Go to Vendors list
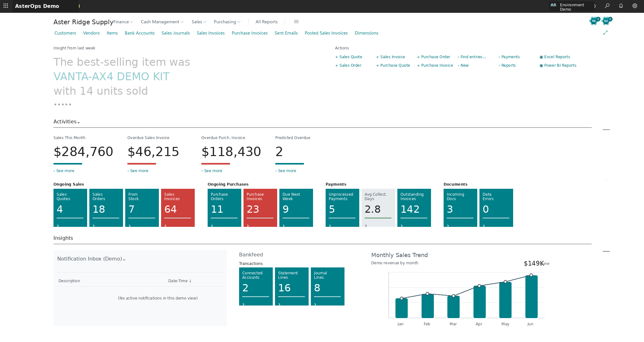Image resolution: width=644 pixels, height=342 pixels. (91, 33)
